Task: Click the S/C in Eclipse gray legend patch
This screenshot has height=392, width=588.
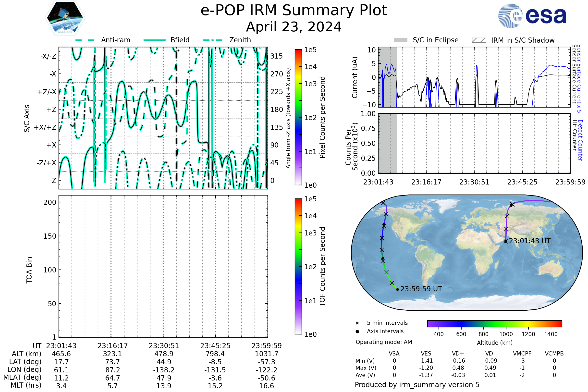Action: click(x=400, y=40)
